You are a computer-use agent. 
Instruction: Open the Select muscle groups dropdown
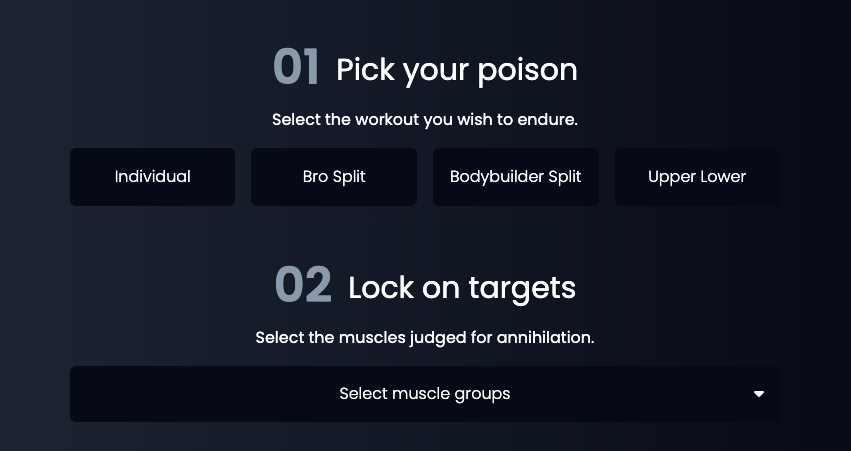point(424,394)
